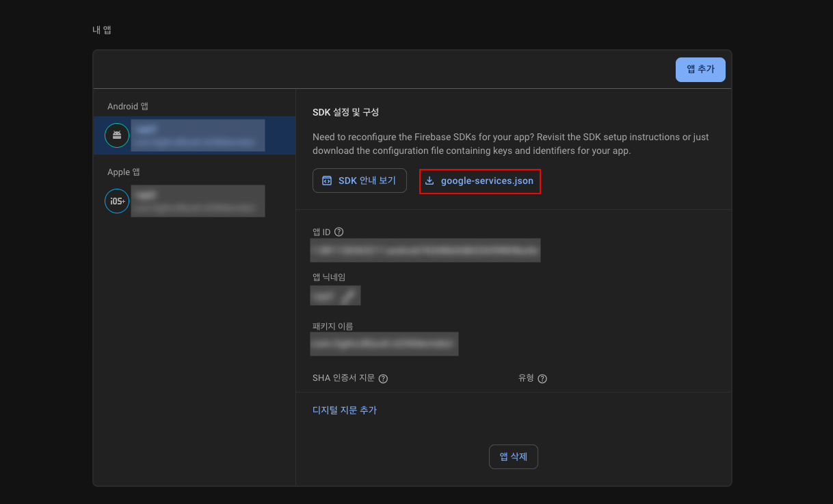This screenshot has width=833, height=504.
Task: Click the Apple 앱 section label
Action: click(x=124, y=172)
